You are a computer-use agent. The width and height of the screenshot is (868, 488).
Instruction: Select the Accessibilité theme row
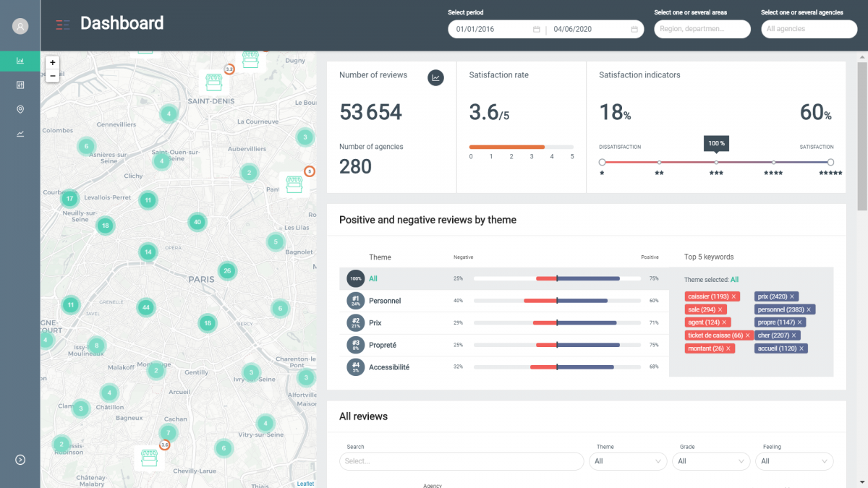coord(389,367)
